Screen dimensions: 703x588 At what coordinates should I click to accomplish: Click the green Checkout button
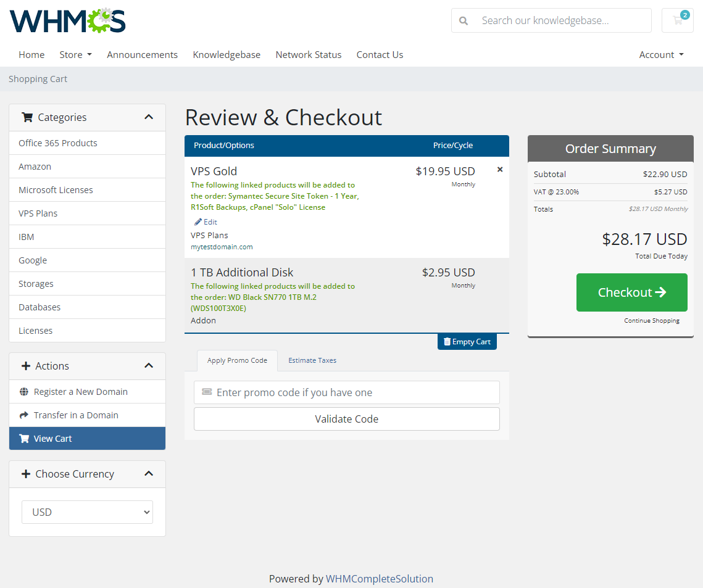(631, 292)
